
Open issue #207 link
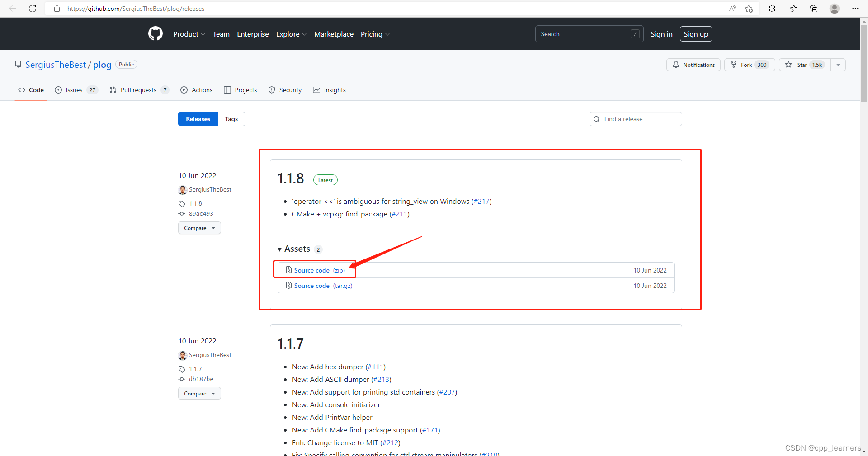(x=447, y=392)
